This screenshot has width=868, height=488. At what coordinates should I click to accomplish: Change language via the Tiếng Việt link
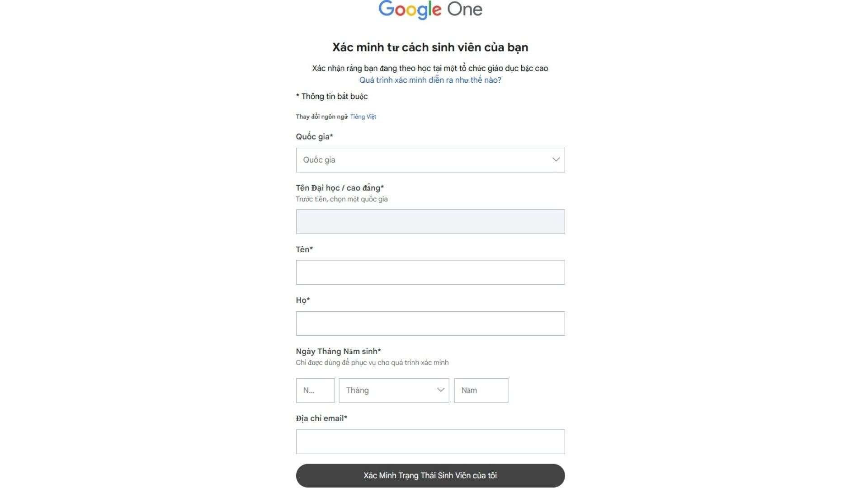[x=363, y=117]
